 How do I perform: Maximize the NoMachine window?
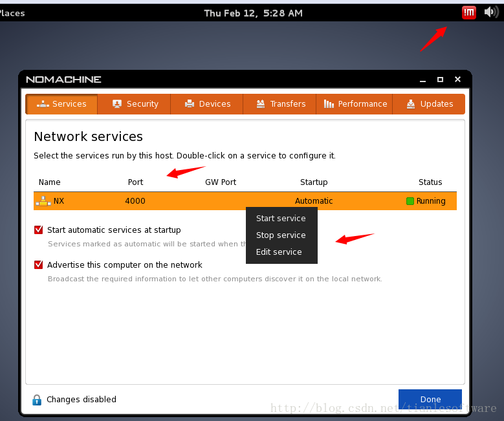440,80
